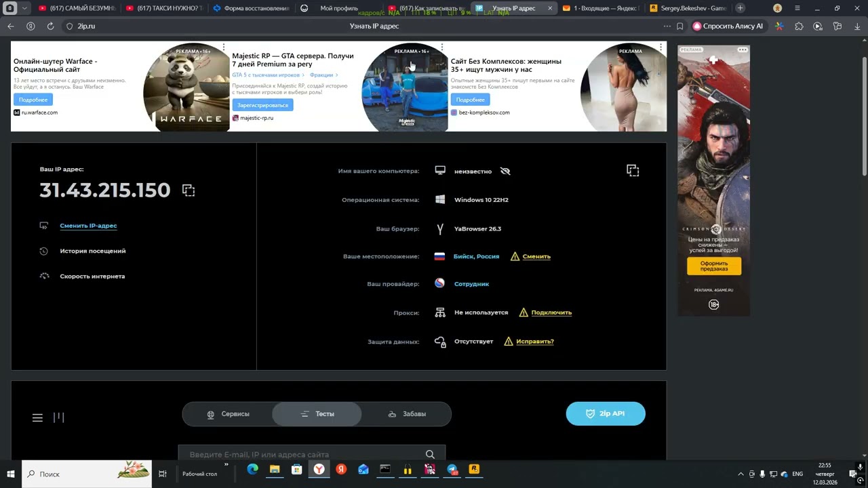Open the Сотрудник provider link
Image resolution: width=868 pixels, height=488 pixels.
coord(471,284)
